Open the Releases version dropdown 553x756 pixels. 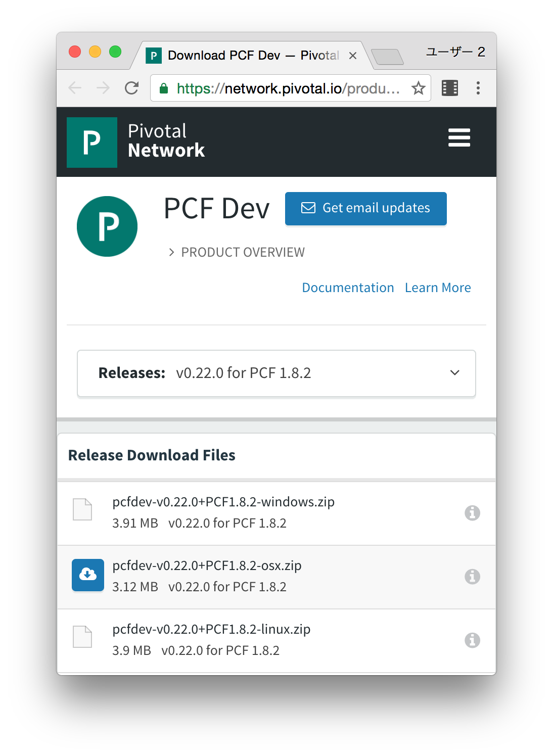tap(276, 373)
